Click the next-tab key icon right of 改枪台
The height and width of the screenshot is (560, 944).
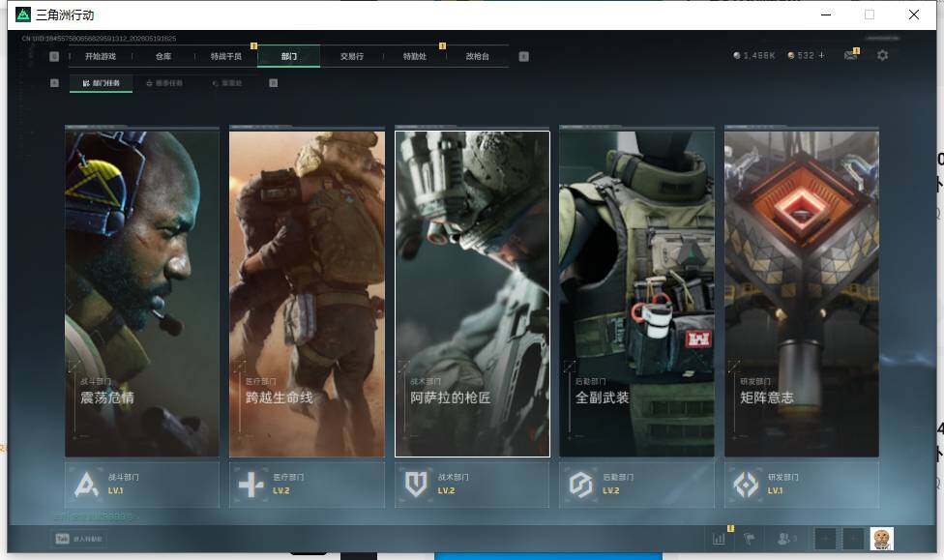(x=524, y=57)
